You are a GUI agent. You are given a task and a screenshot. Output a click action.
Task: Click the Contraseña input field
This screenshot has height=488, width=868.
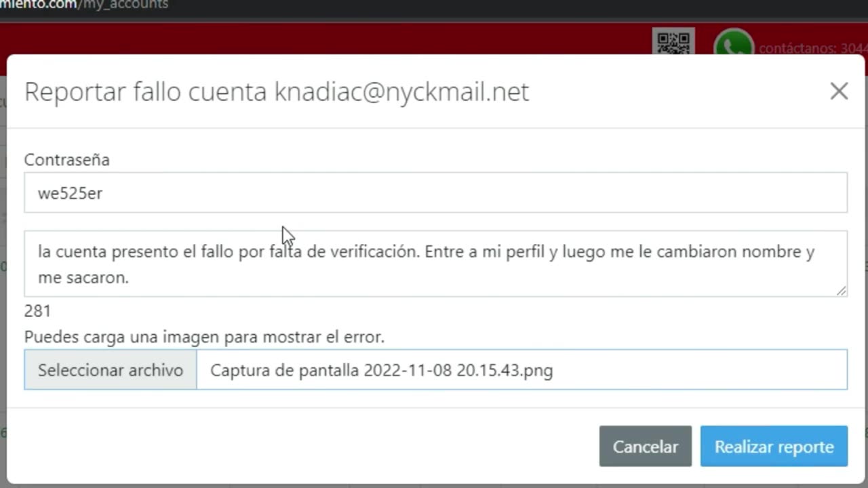pyautogui.click(x=435, y=192)
